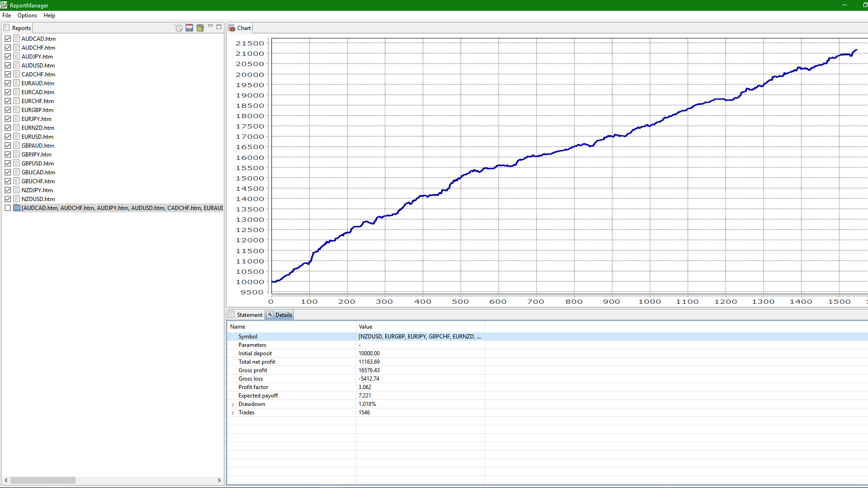Image resolution: width=868 pixels, height=488 pixels.
Task: Select the Total net profit row
Action: coord(547,362)
